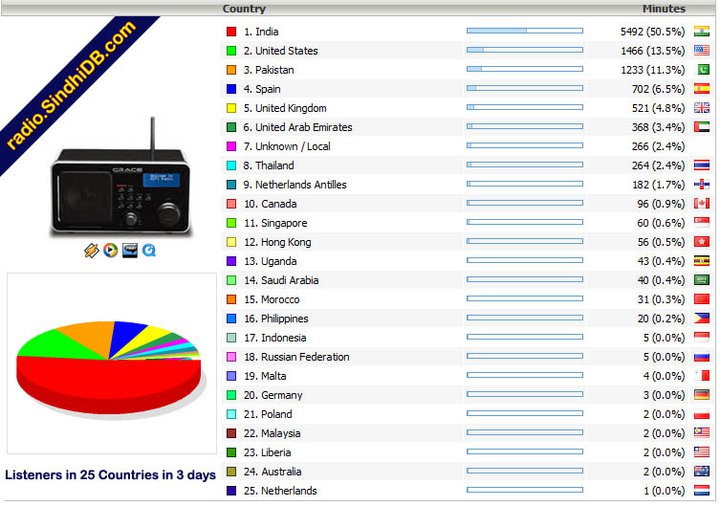The height and width of the screenshot is (506, 720).
Task: Click the Canada flag icon
Action: pyautogui.click(x=702, y=203)
